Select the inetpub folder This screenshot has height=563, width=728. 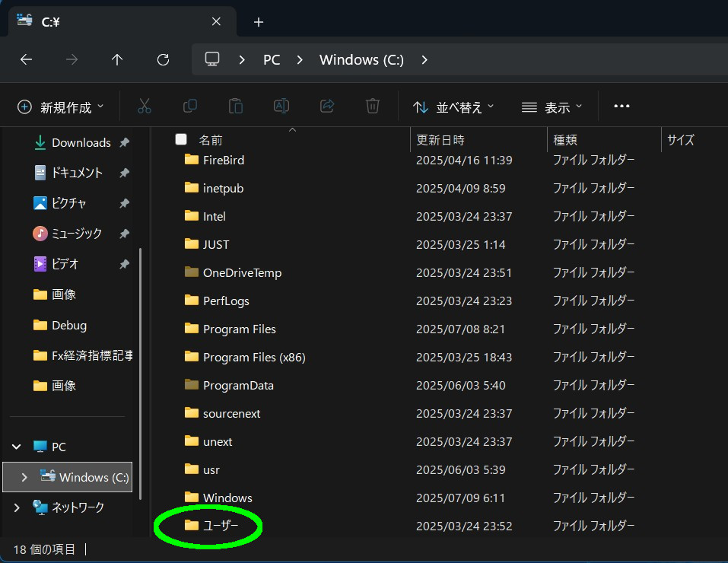pyautogui.click(x=223, y=188)
